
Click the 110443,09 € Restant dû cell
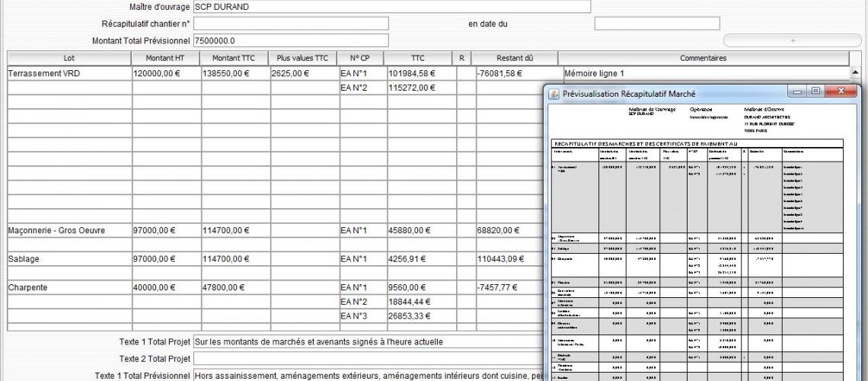(509, 259)
